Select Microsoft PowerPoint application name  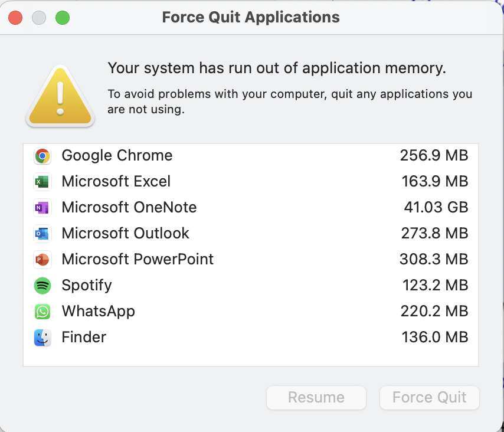[138, 260]
